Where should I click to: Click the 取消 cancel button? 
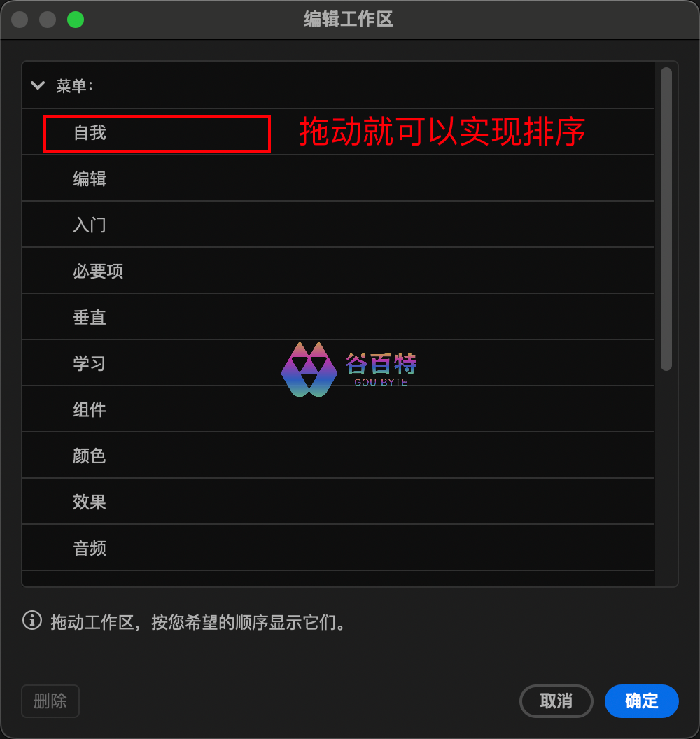[x=556, y=701]
